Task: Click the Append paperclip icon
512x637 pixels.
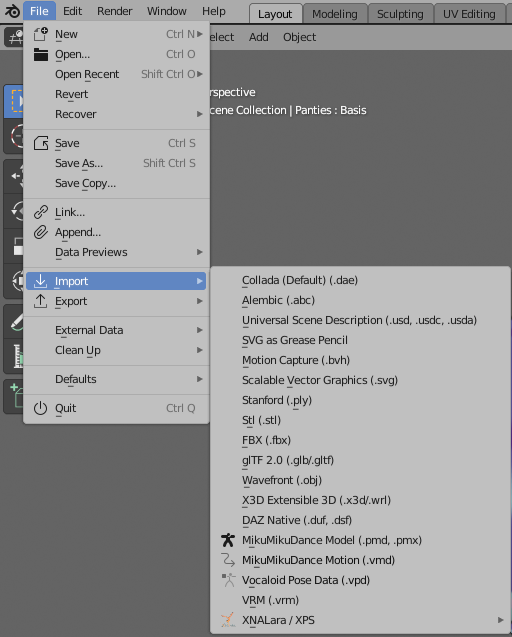Action: point(41,232)
